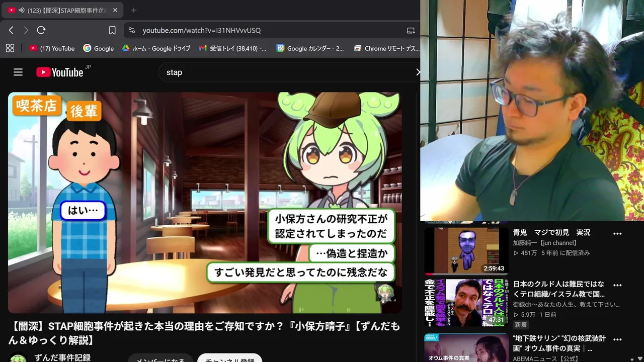
Task: Open 日本のクルド人 video thumbnail
Action: click(x=466, y=303)
